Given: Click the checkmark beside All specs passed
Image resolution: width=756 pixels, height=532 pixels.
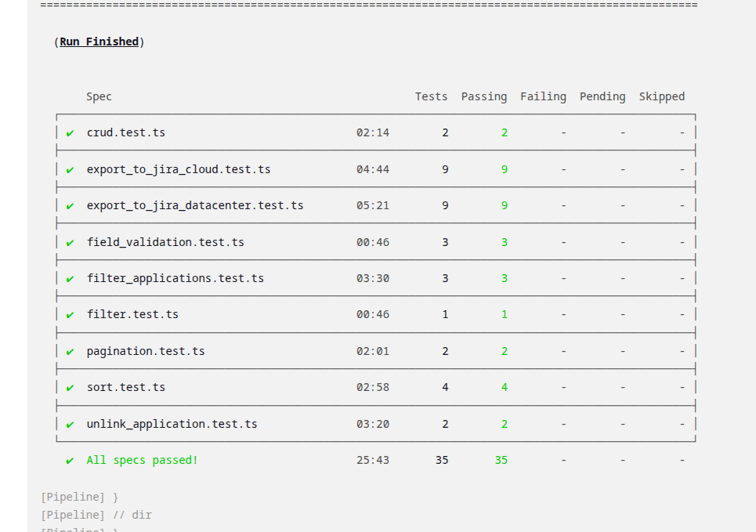Looking at the screenshot, I should tap(70, 461).
